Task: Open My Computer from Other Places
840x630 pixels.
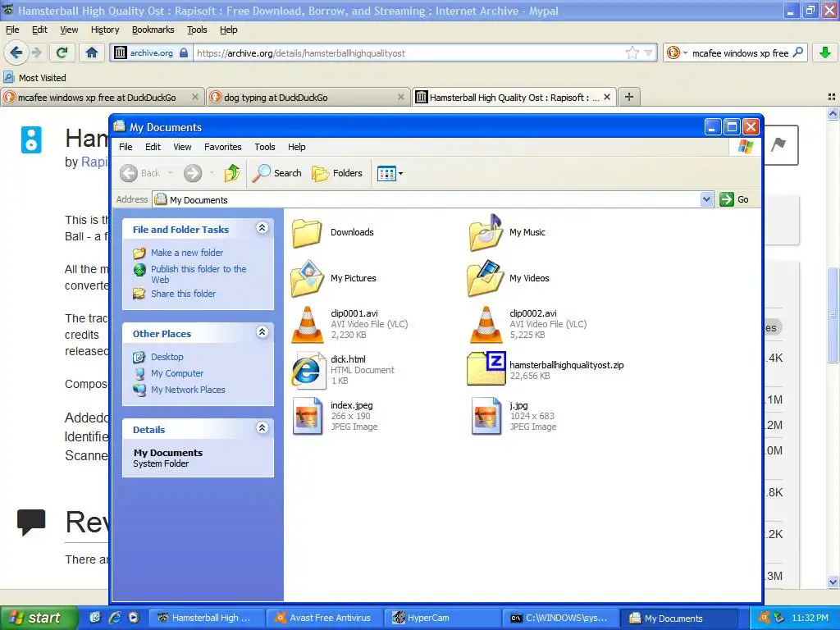Action: coord(177,373)
